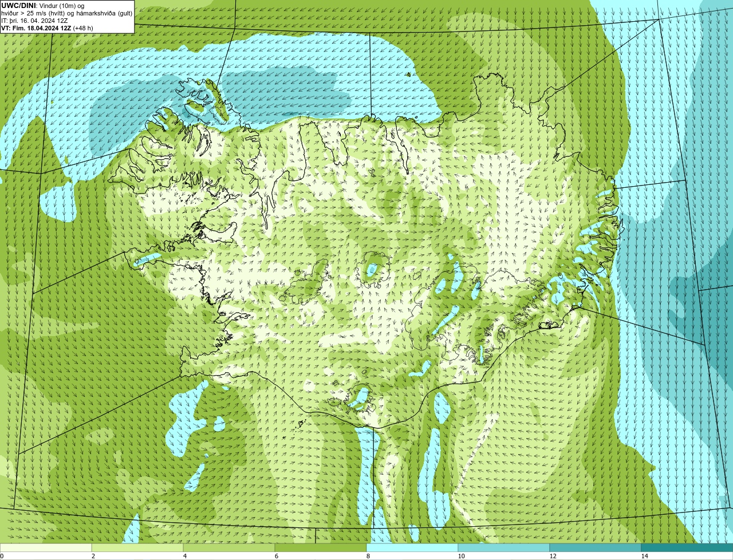The height and width of the screenshot is (560, 733).
Task: Select the aqua 10–12 legend swatch
Action: point(504,547)
